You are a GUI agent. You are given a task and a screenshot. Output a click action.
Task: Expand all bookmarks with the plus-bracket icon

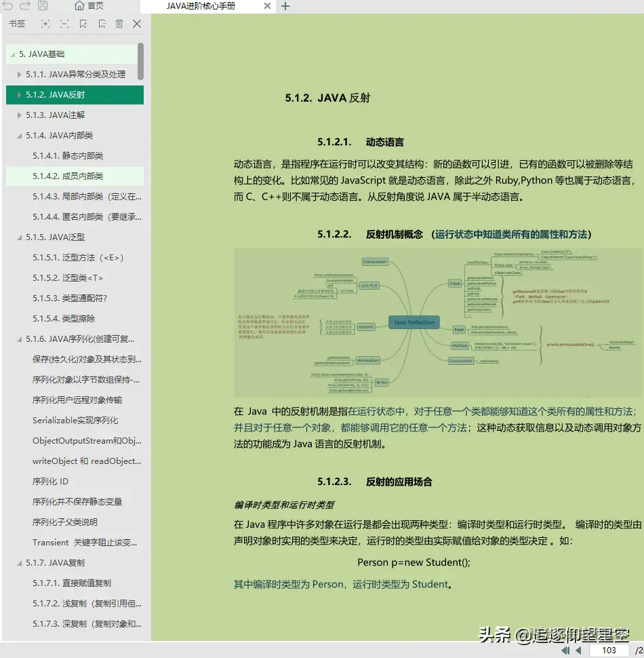coord(45,24)
